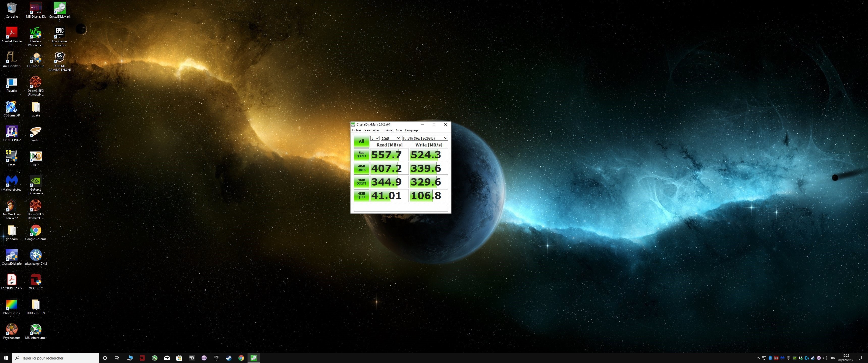Launch Fraps from the desktop
The width and height of the screenshot is (868, 363).
point(11,156)
